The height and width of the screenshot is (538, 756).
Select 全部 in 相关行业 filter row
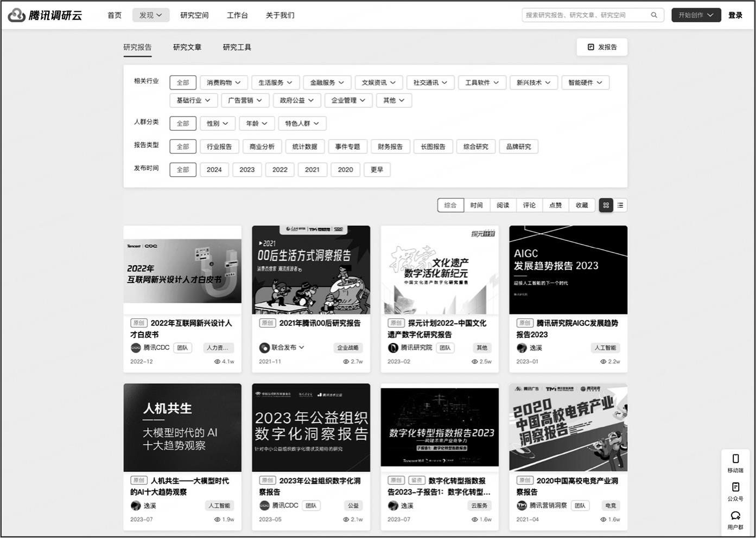[x=183, y=82]
